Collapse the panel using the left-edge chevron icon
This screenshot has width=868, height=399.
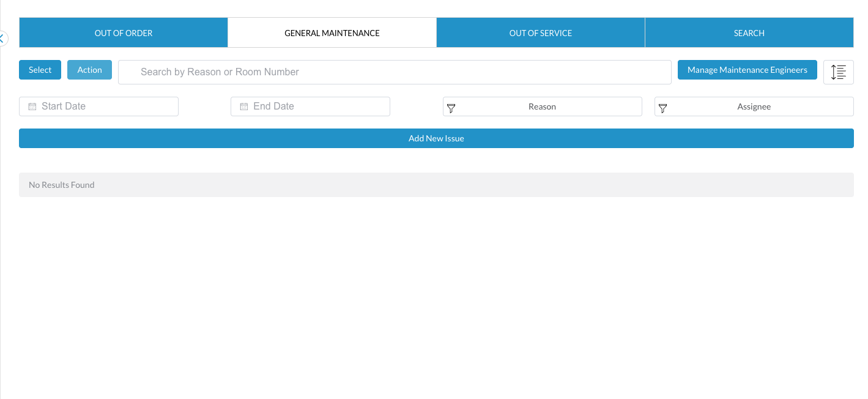[2, 38]
